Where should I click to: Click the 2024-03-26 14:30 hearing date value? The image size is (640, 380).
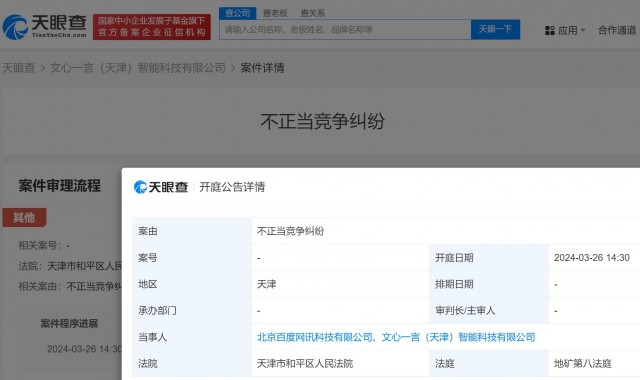coord(591,258)
